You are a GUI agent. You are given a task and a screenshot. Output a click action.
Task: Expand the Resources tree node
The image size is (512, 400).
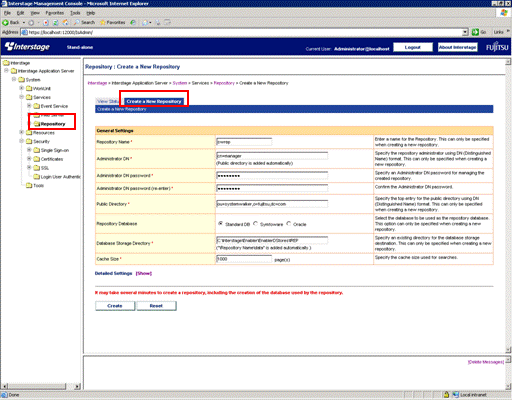21,132
